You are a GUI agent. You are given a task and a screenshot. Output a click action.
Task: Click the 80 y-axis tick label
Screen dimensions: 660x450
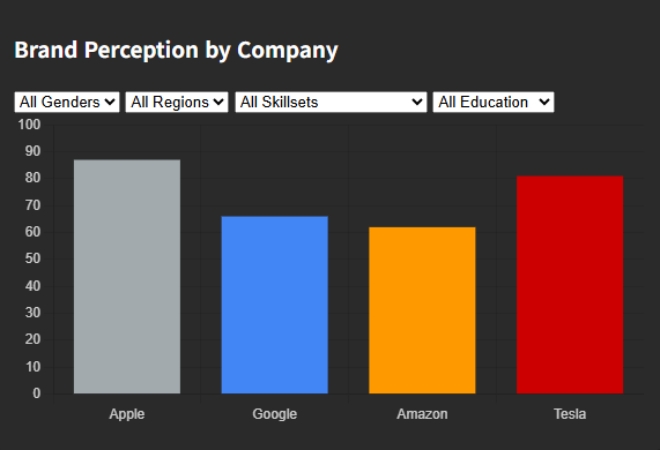pyautogui.click(x=33, y=178)
